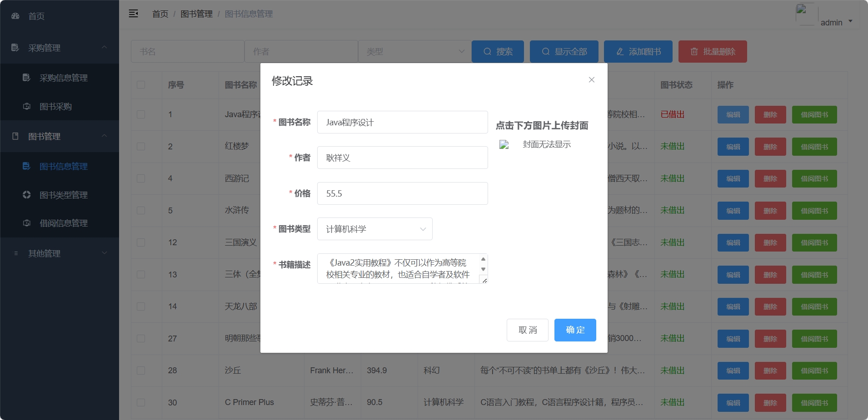Open 借阅信息管理 menu item

[x=60, y=223]
